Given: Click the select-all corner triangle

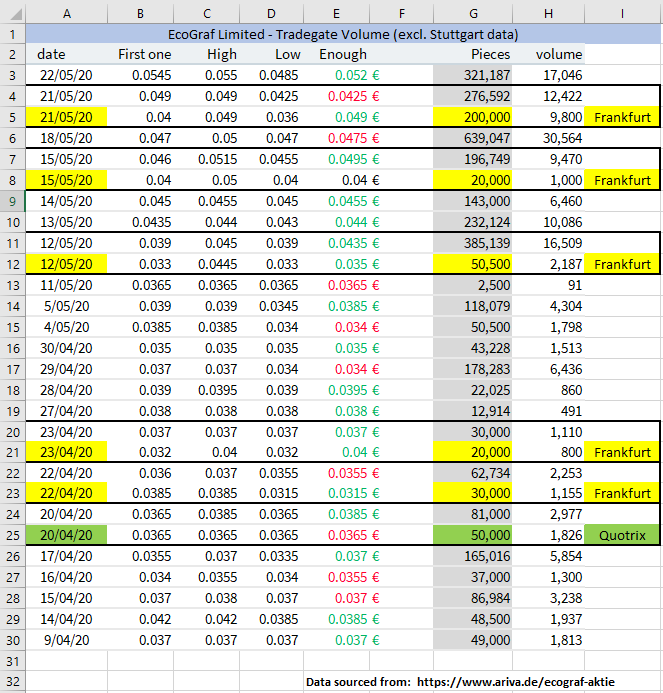Looking at the screenshot, I should [15, 15].
